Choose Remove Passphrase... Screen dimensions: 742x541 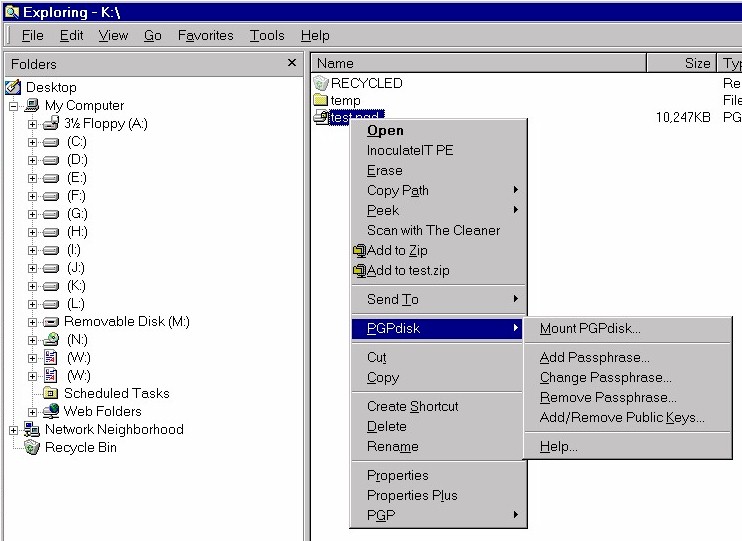[627, 397]
